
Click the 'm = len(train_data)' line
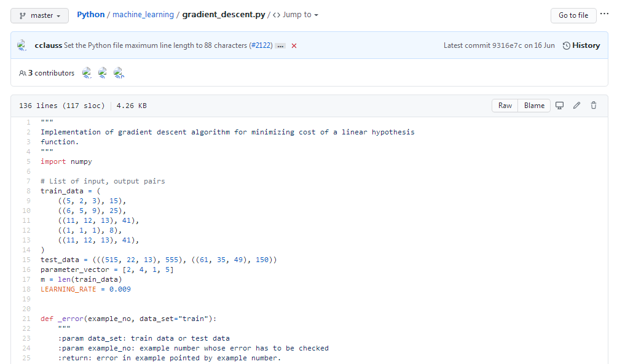[x=81, y=279]
